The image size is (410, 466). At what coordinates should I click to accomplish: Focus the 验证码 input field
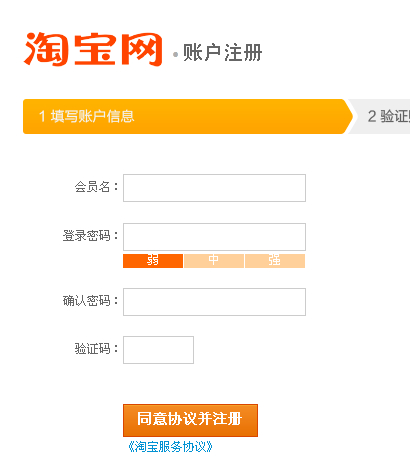tap(158, 350)
